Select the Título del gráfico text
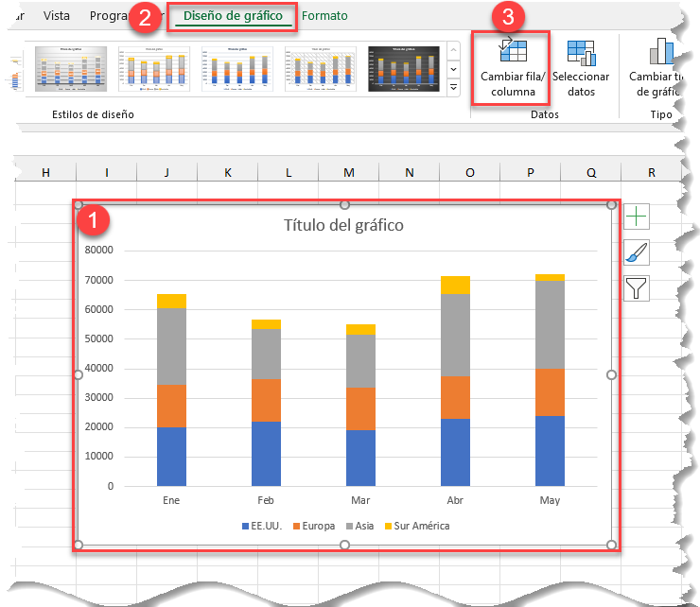The height and width of the screenshot is (607, 700). (343, 225)
